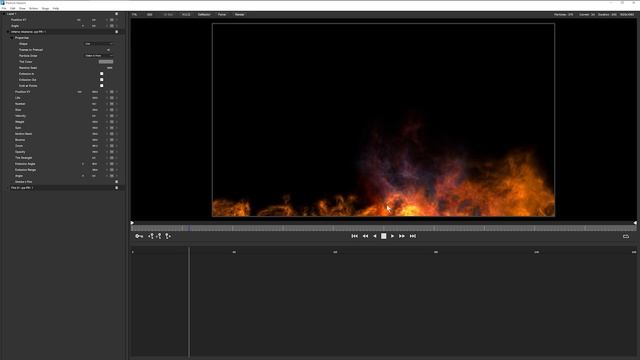The width and height of the screenshot is (640, 360).
Task: Edit the Life value field
Action: (95, 98)
